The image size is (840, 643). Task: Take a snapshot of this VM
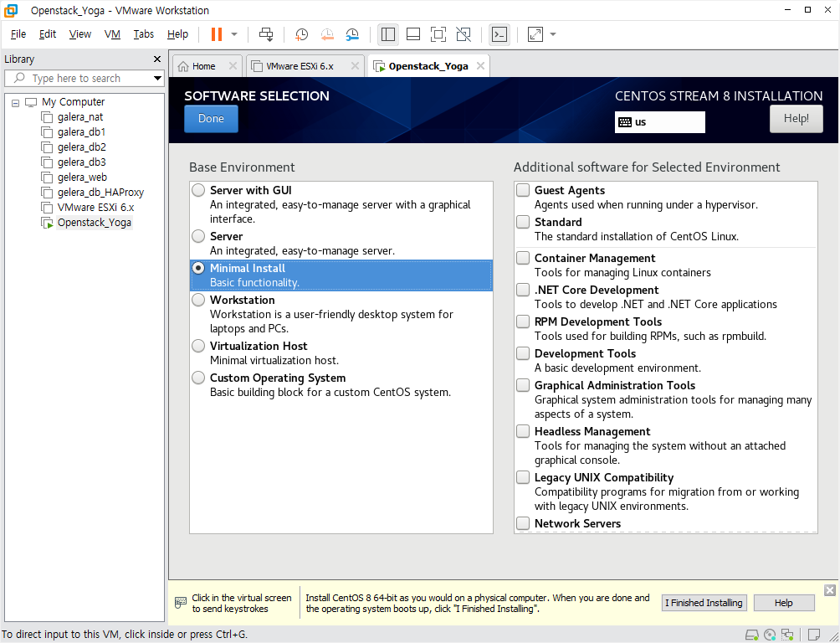pos(301,34)
